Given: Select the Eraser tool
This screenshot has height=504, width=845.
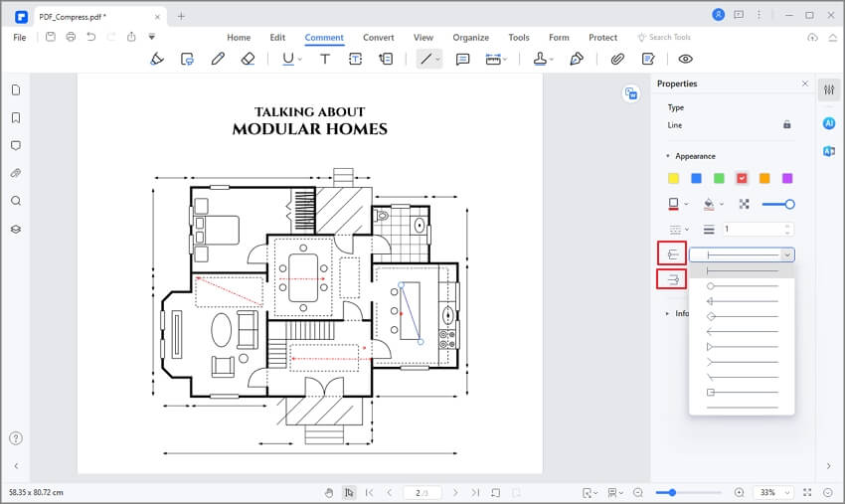Looking at the screenshot, I should pos(248,59).
